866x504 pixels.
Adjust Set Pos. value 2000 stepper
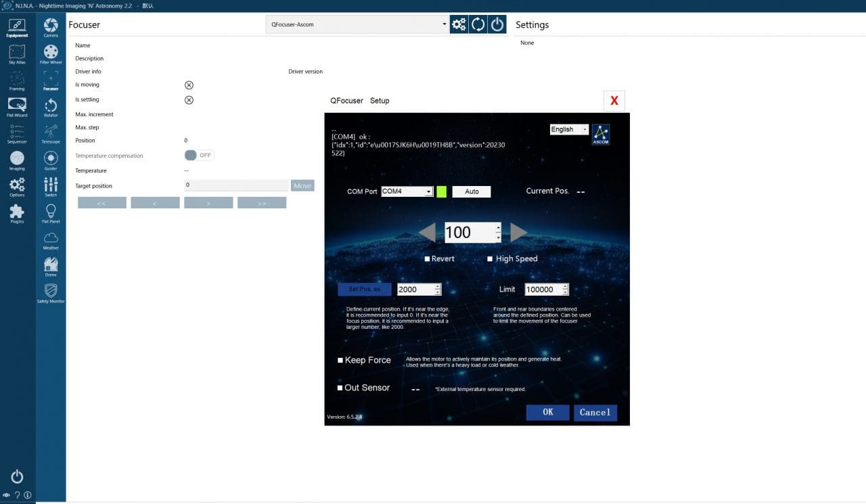point(438,290)
